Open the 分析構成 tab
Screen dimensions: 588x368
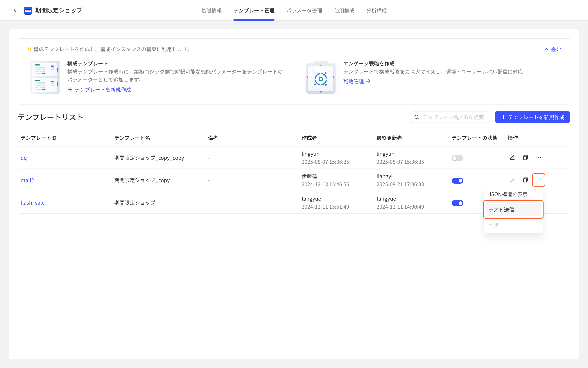(x=376, y=10)
